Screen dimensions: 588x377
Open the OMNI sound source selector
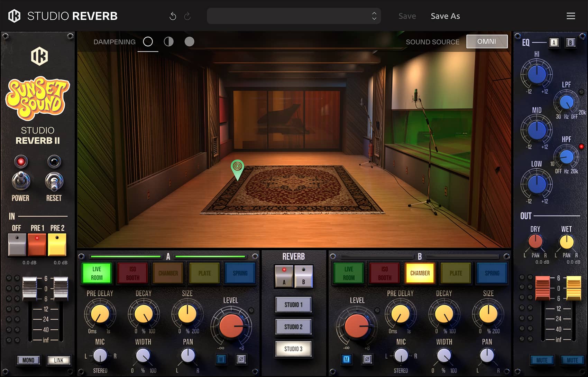pyautogui.click(x=487, y=41)
